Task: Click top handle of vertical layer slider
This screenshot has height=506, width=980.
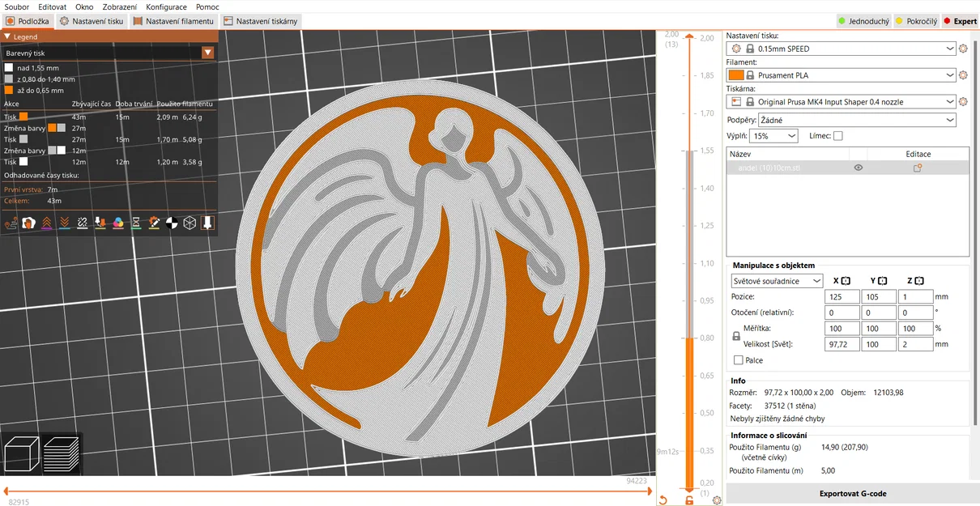Action: click(689, 36)
